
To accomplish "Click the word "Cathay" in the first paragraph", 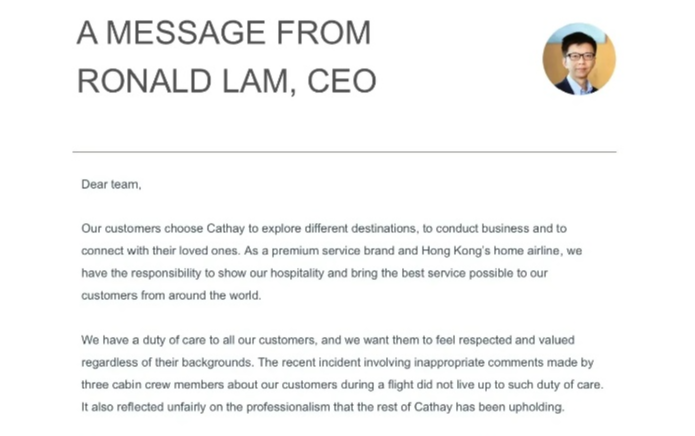I will point(226,229).
